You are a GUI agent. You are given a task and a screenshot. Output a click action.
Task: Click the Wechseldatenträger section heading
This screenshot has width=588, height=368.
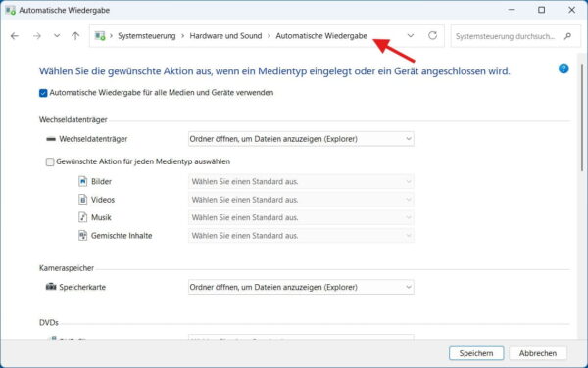[x=73, y=119]
